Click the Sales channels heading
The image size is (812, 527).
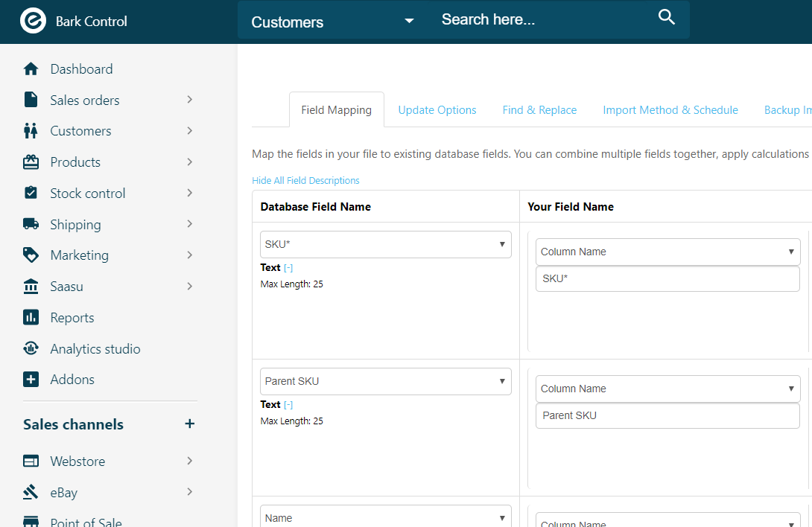tap(73, 424)
